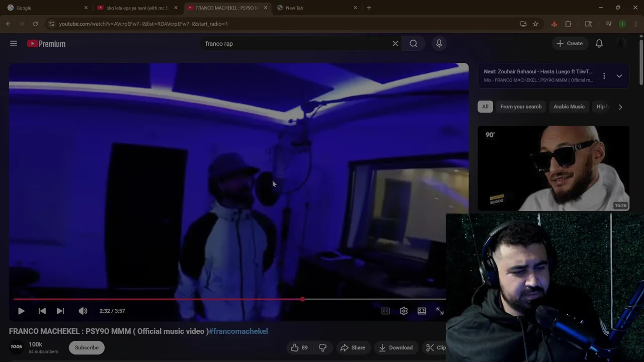644x362 pixels.
Task: Click 'Next: Zouhair Bahaoui - Hasta Luego' text
Action: click(538, 71)
